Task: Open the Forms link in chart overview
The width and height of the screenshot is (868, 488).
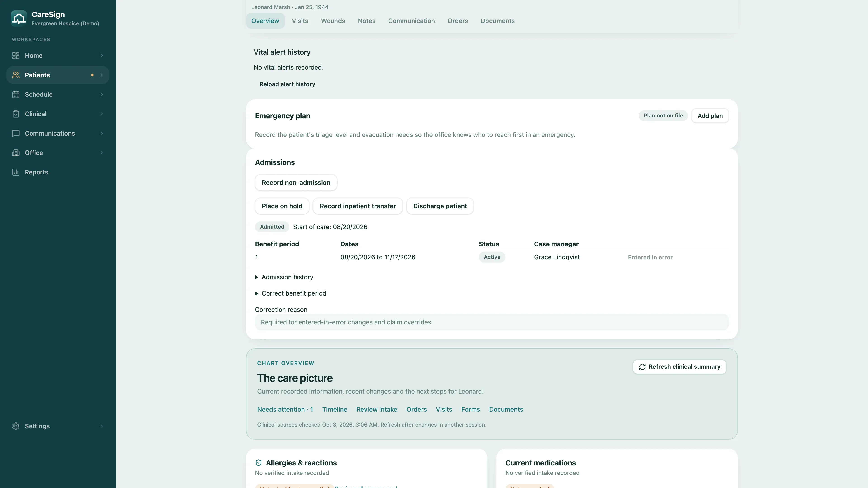Action: pos(470,410)
